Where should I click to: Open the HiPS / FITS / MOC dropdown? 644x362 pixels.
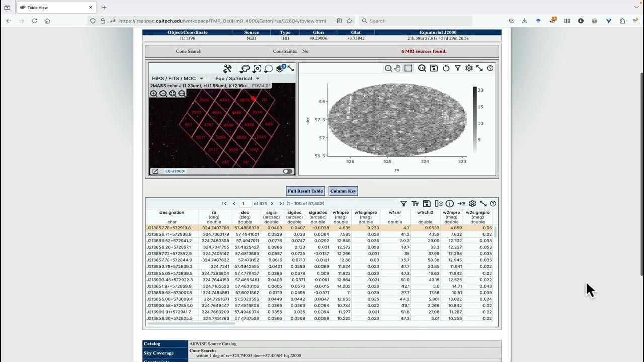coord(178,79)
